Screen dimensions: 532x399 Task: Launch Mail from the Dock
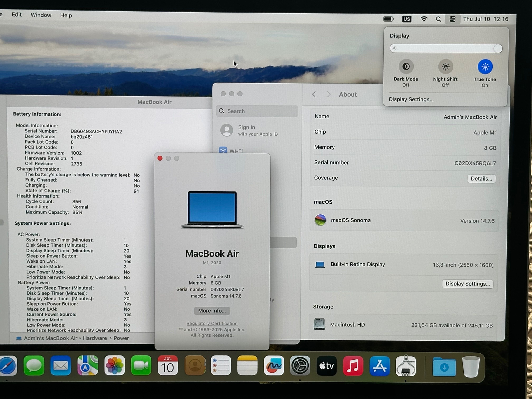[x=61, y=366]
